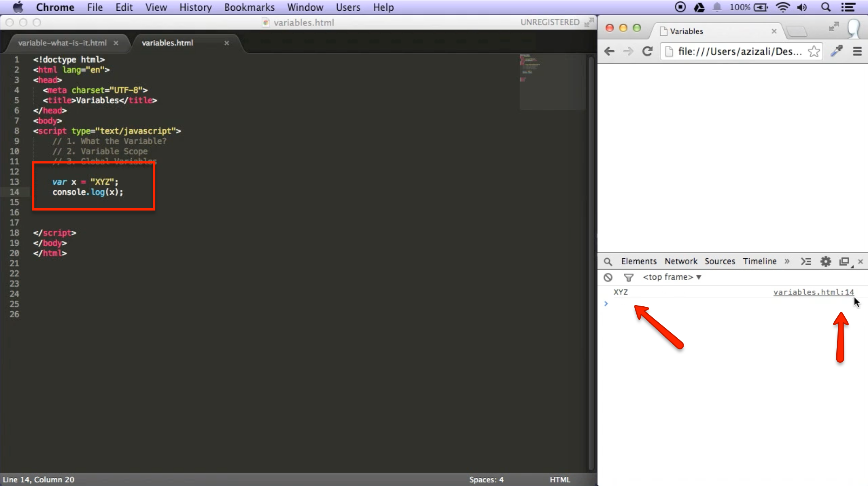
Task: Click the close DevTools icon
Action: [862, 261]
